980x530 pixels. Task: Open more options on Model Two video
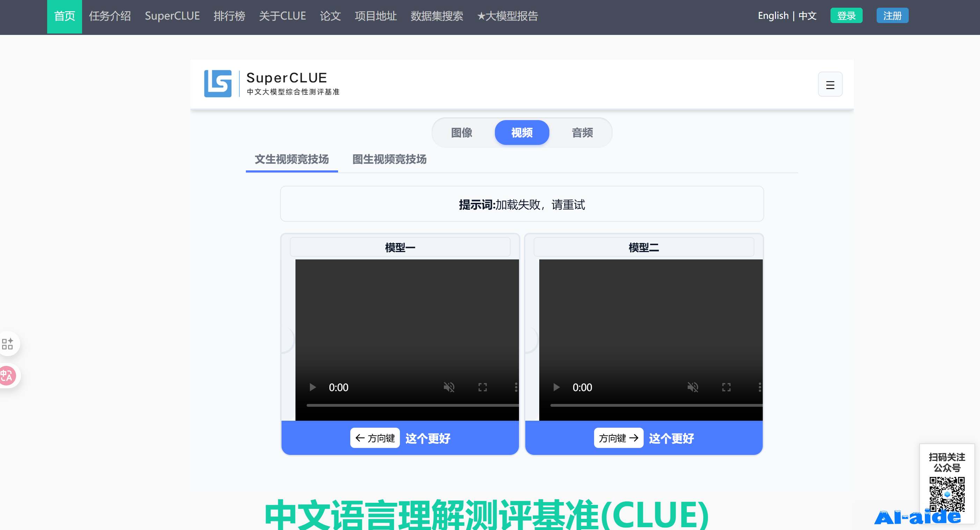tap(759, 387)
